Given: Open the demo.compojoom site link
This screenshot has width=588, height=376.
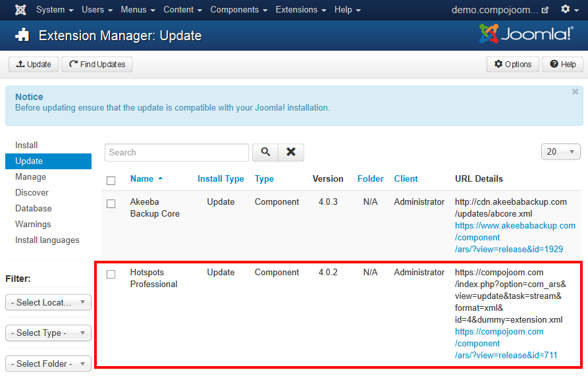Looking at the screenshot, I should 500,10.
